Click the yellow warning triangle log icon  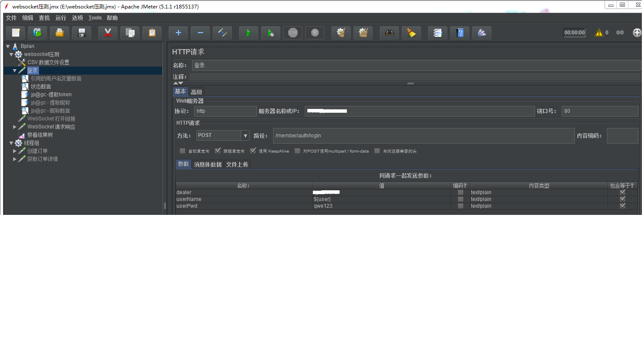[599, 33]
